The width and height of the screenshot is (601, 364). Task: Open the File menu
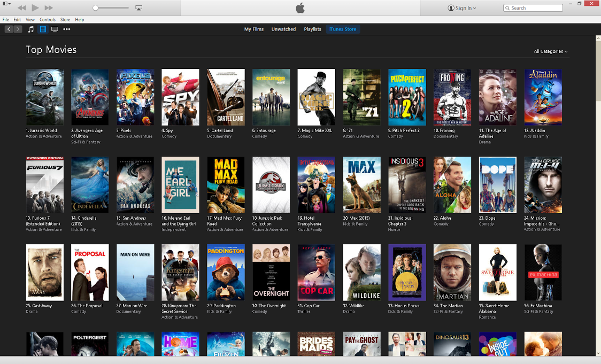click(x=6, y=20)
